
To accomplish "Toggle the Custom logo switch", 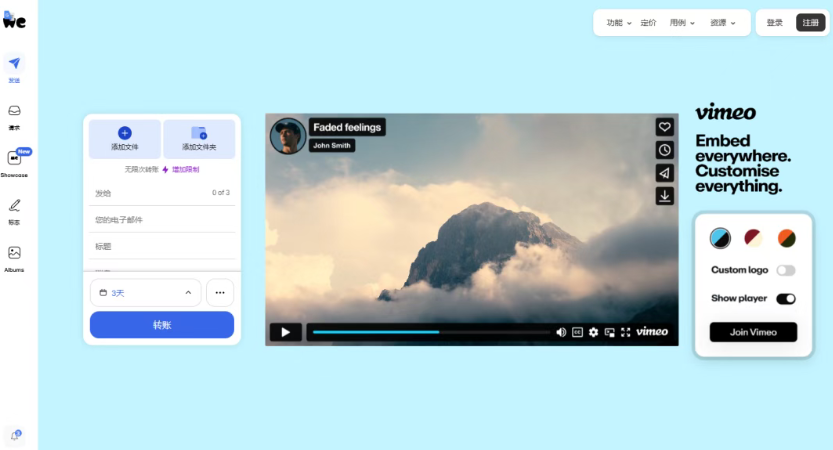I will click(x=786, y=270).
